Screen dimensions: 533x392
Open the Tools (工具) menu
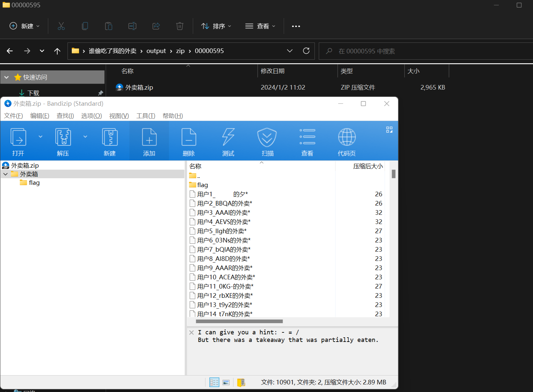click(146, 116)
